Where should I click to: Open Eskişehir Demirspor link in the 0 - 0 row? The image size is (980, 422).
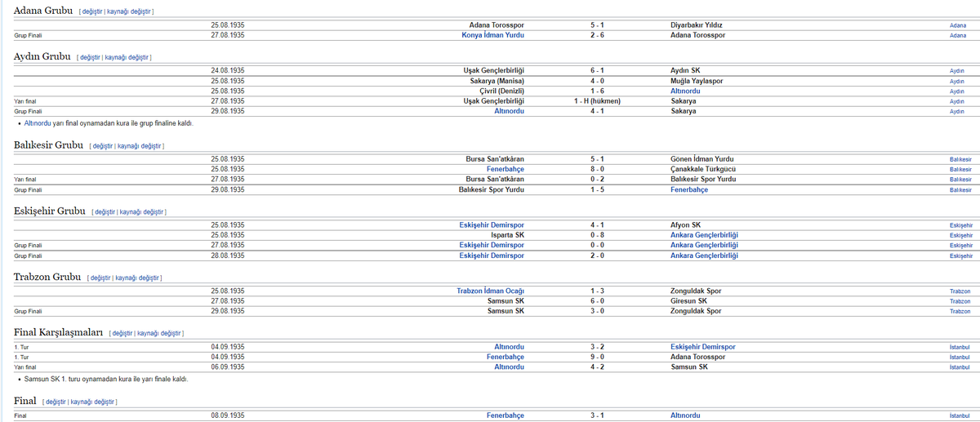click(x=492, y=245)
